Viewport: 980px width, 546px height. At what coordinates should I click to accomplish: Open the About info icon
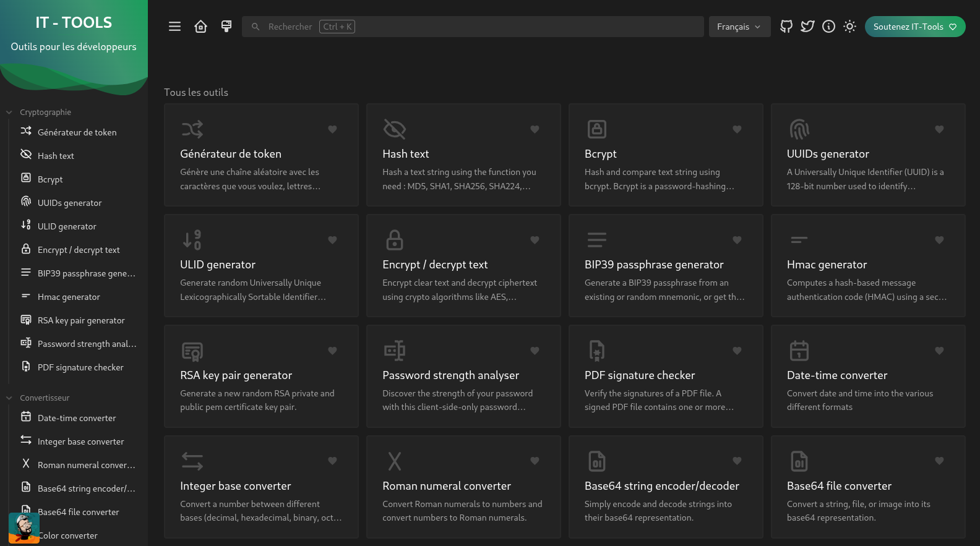(x=828, y=27)
